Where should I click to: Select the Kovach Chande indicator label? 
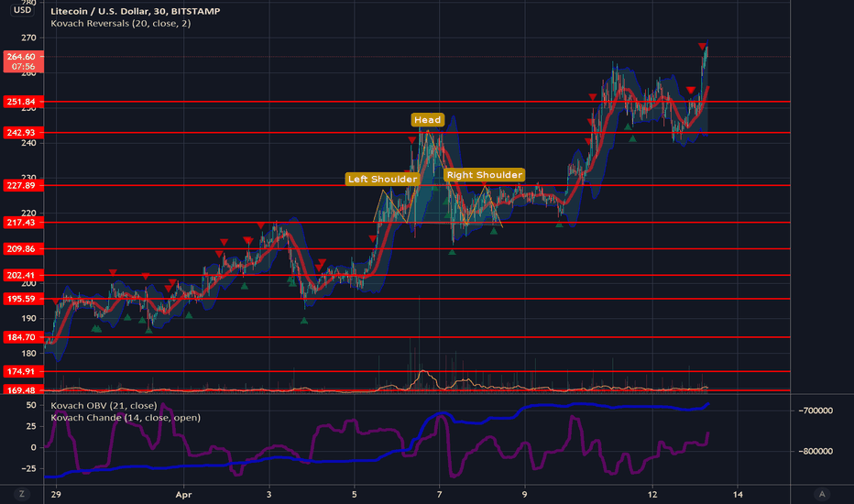126,417
